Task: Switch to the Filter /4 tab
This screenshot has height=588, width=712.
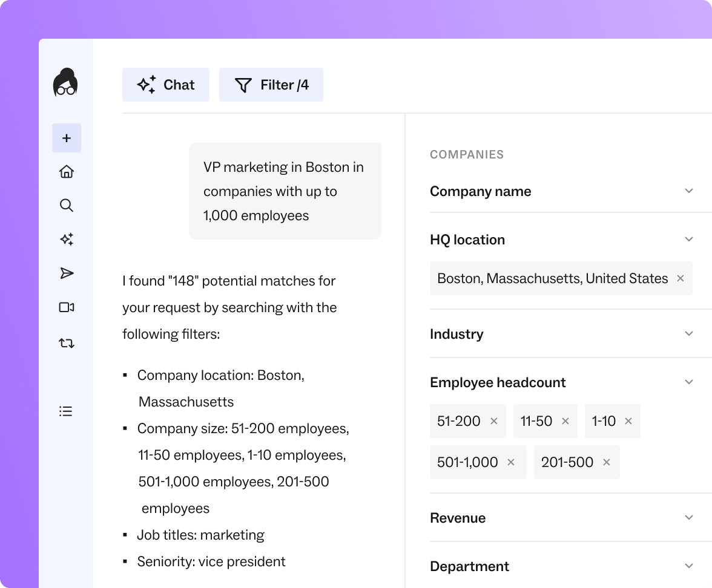Action: point(271,85)
